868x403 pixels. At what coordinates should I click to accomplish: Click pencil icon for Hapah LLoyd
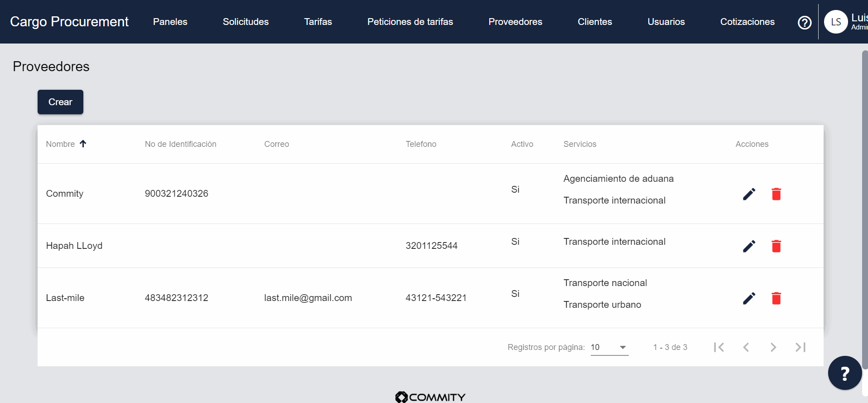tap(749, 246)
